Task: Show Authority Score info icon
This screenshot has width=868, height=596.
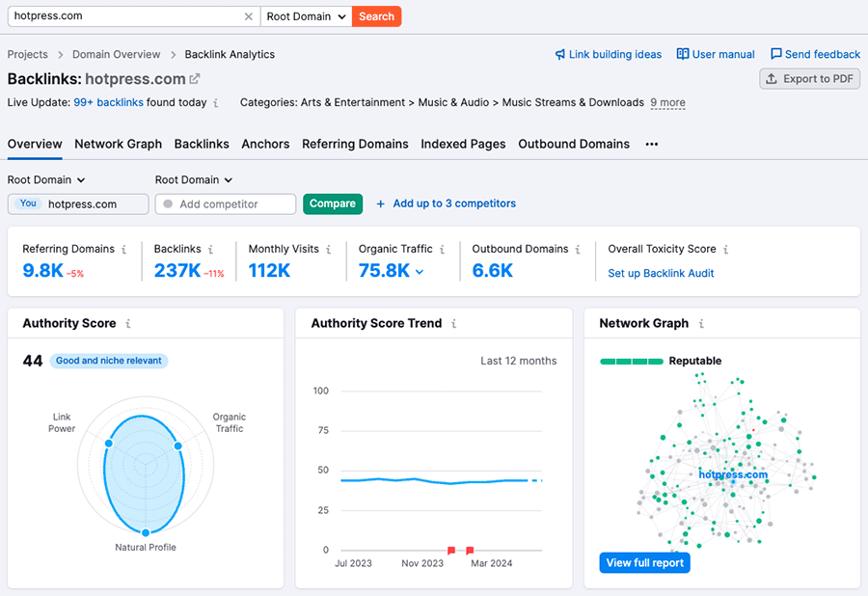Action: pos(128,324)
